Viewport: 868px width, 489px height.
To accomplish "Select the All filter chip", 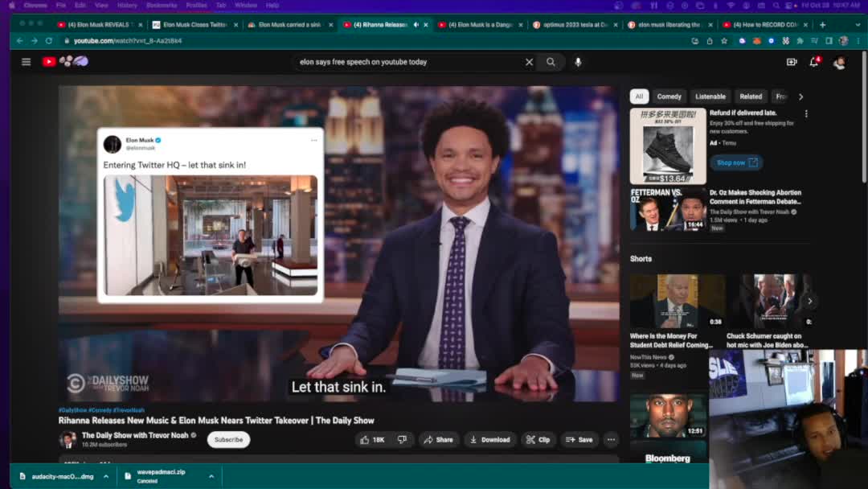I will pos(639,97).
